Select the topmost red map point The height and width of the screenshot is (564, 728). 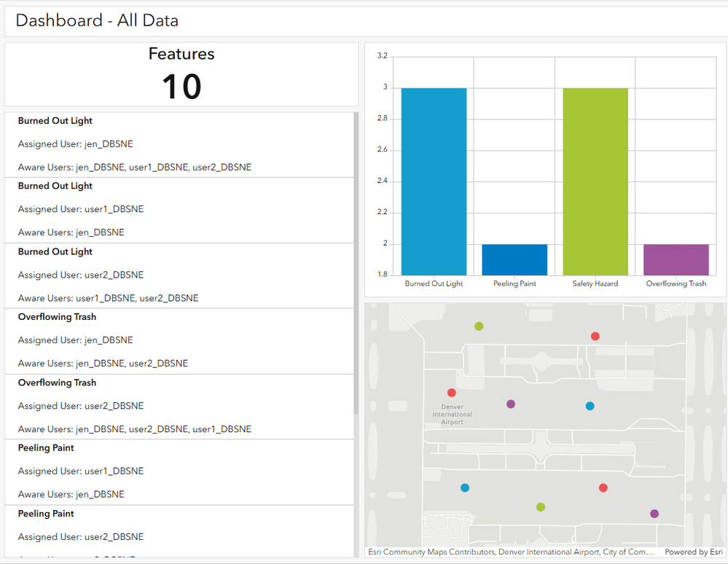click(x=595, y=336)
